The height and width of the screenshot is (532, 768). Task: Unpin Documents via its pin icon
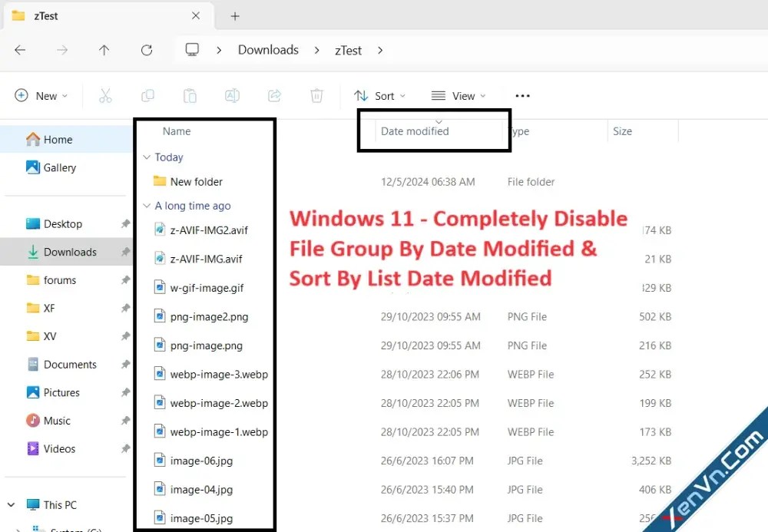pos(126,364)
